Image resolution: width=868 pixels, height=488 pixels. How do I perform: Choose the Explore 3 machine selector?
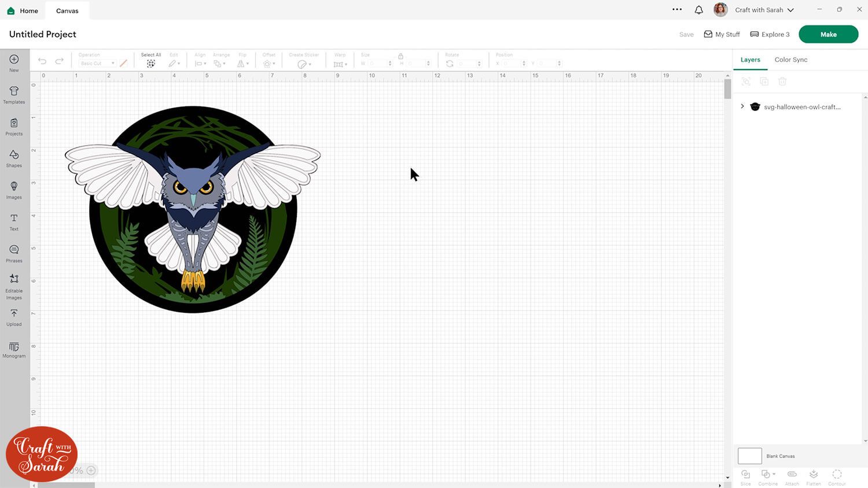(x=770, y=34)
